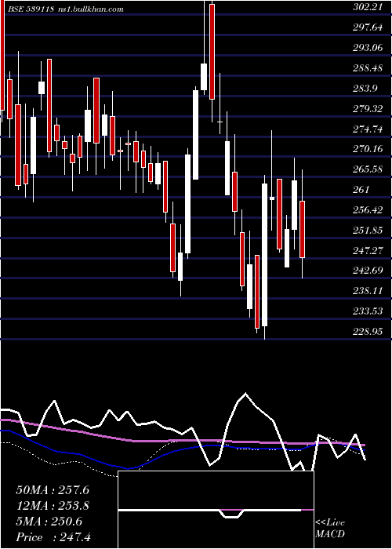Select the 297.64 price axis label
Screen dimensions: 392x549
pyautogui.click(x=367, y=27)
